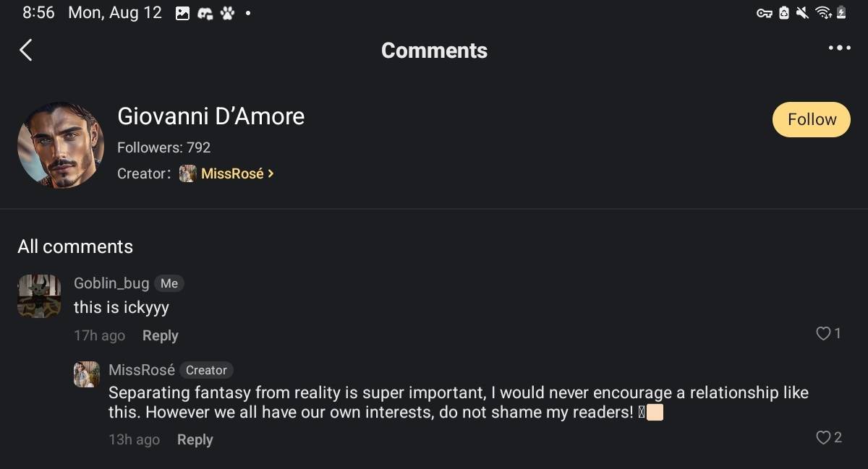Reply to Goblin_bug's comment
The image size is (868, 469).
pos(160,335)
